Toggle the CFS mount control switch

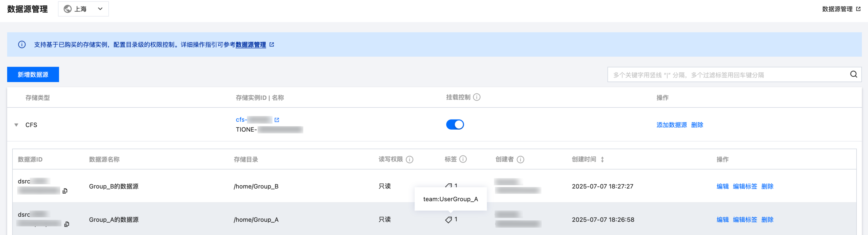tap(454, 125)
